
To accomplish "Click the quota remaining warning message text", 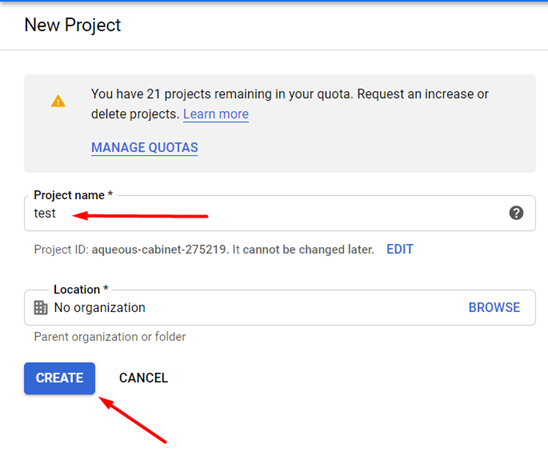I will [289, 104].
